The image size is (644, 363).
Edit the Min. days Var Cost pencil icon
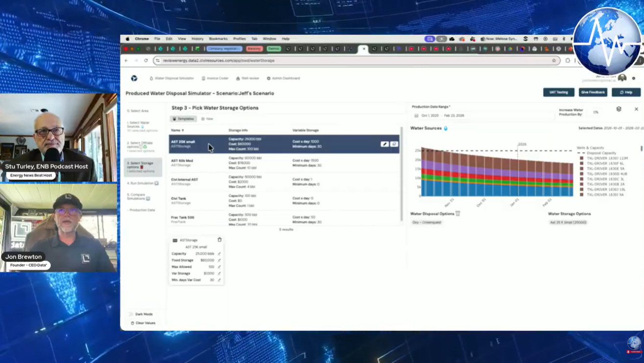(x=219, y=280)
